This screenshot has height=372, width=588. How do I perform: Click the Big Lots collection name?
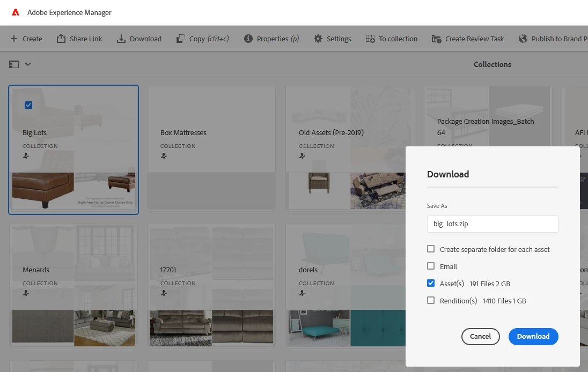(34, 132)
